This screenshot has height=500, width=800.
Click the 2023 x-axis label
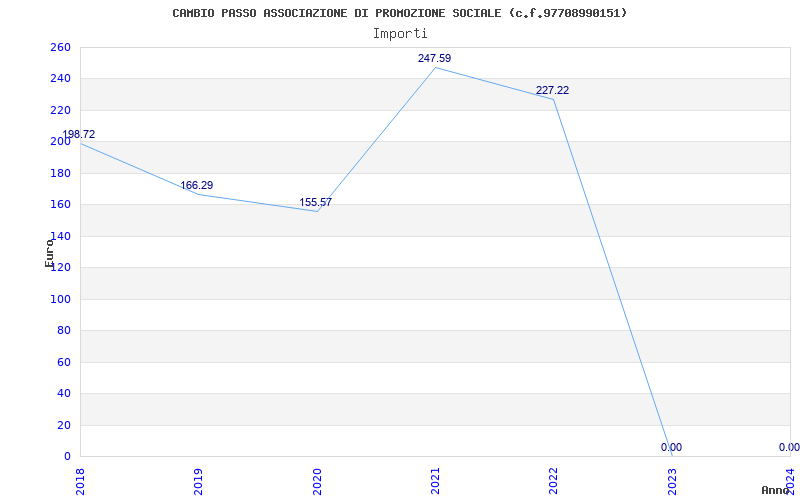click(x=672, y=482)
